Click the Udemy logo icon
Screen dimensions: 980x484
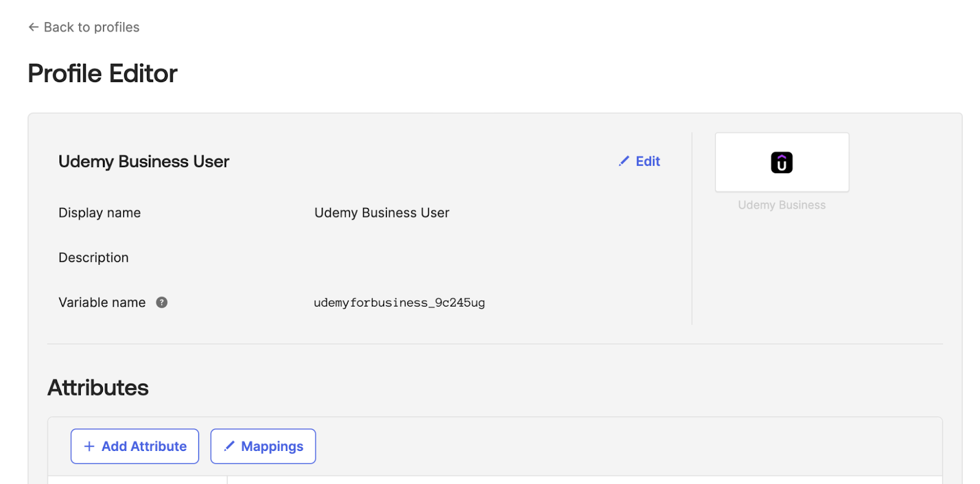click(781, 163)
